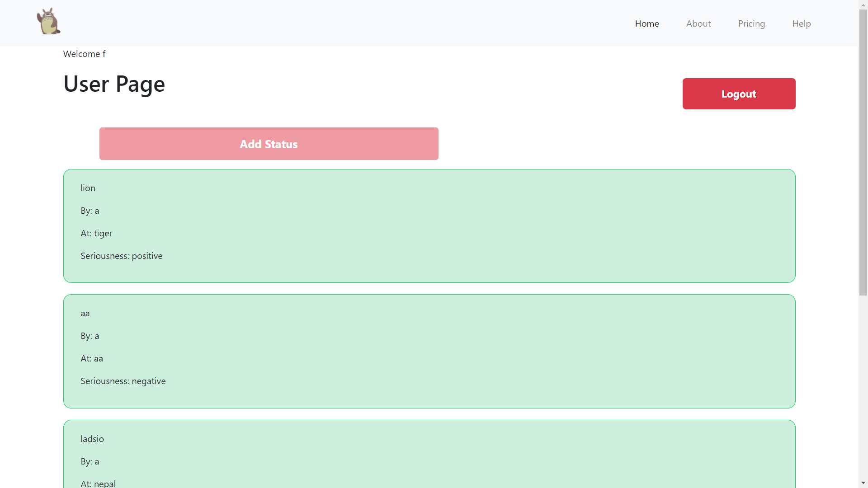Select the 'aa' status card
Viewport: 868px width, 488px height.
point(429,351)
